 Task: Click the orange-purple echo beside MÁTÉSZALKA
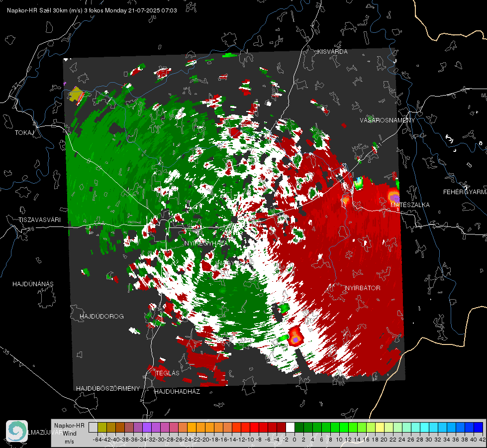(394, 197)
